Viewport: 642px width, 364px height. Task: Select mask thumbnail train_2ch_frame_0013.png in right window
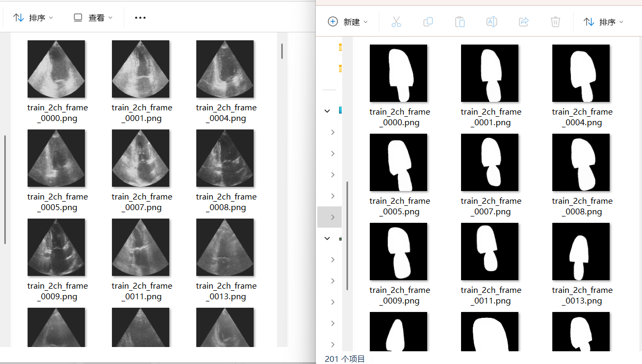pos(581,252)
